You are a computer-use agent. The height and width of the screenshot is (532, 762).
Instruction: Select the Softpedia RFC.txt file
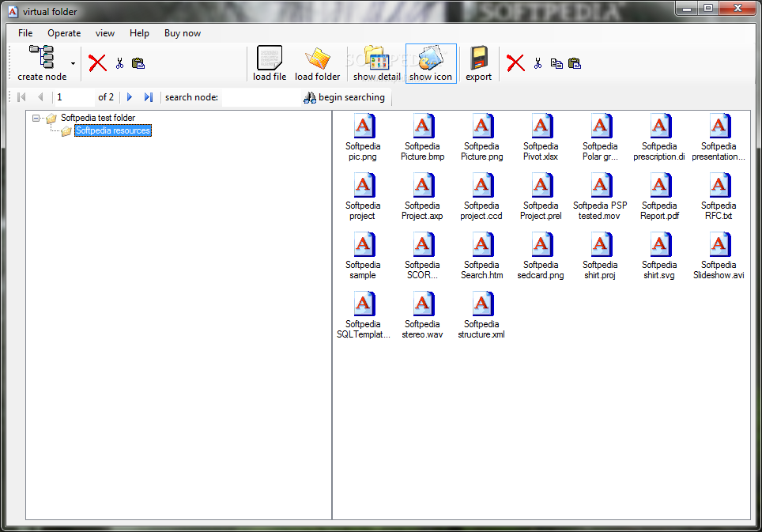pos(719,196)
